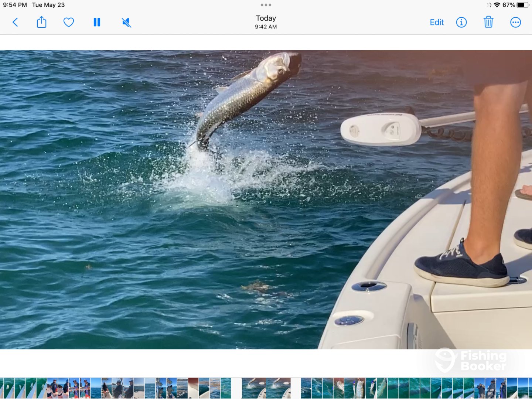Show video info details

pyautogui.click(x=461, y=22)
